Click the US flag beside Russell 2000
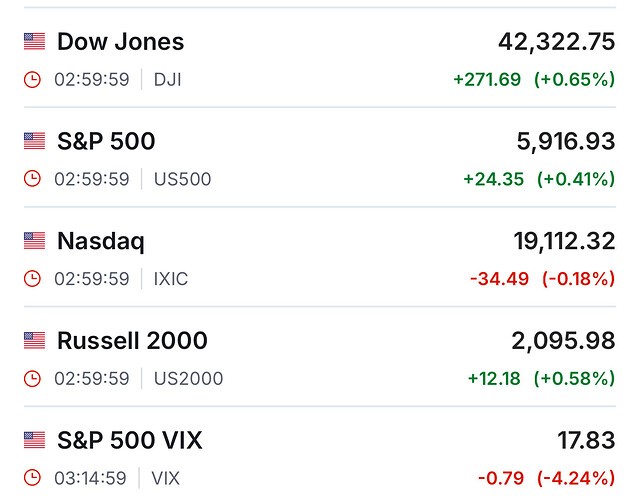This screenshot has width=640, height=500. point(35,341)
